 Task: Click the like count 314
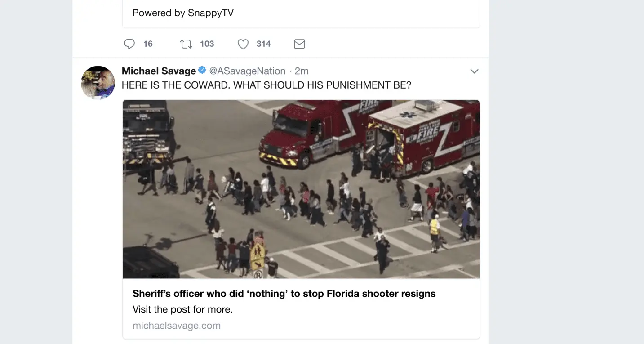263,44
